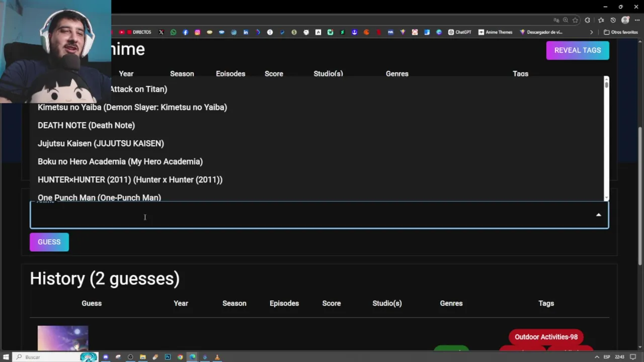The image size is (644, 362).
Task: Open File Explorer from the taskbar
Action: [x=143, y=357]
